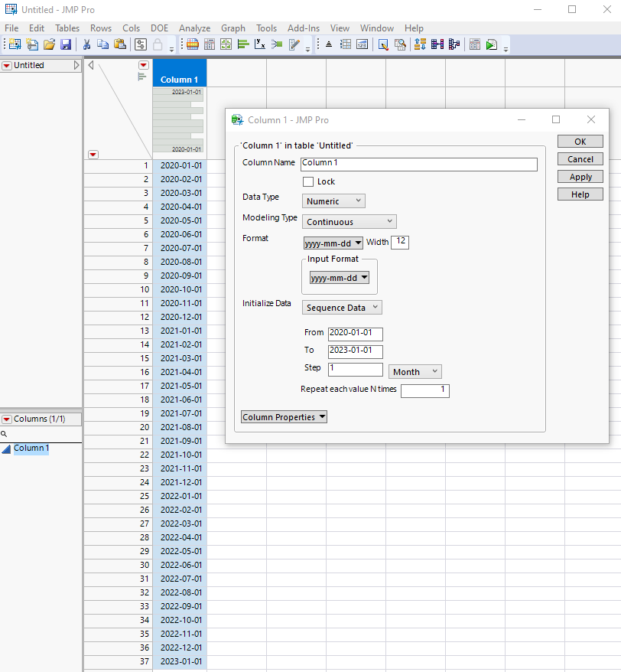Open the Analyze menu
Screen dimensions: 621x672
click(x=194, y=28)
